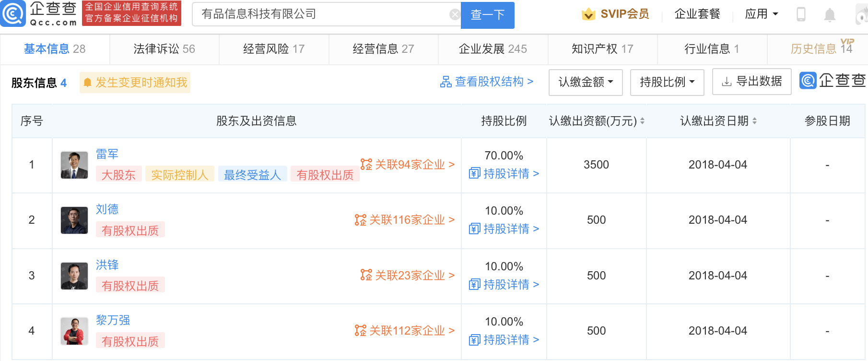Sort by 认缴出资日期 sort arrows
Viewport: 868px width, 361px height.
[x=754, y=121]
